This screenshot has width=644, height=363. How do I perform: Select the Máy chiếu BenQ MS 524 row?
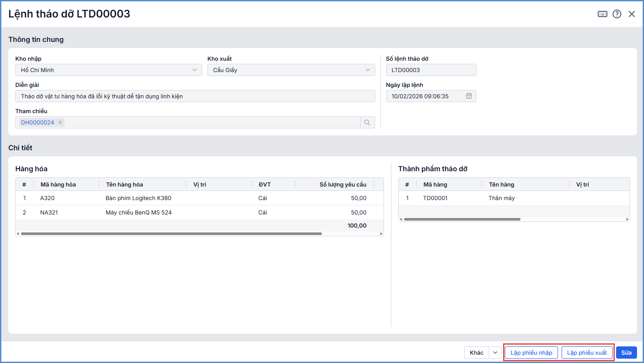[138, 213]
